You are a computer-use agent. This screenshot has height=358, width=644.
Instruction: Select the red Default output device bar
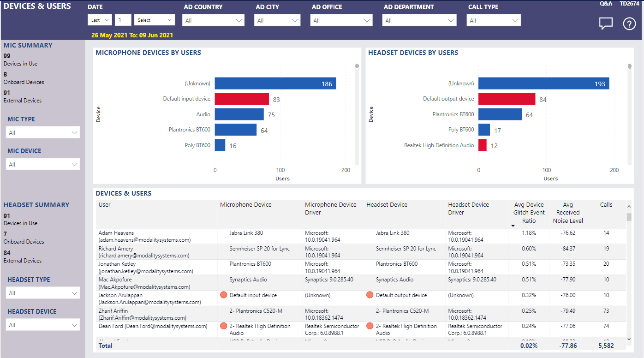tap(507, 99)
